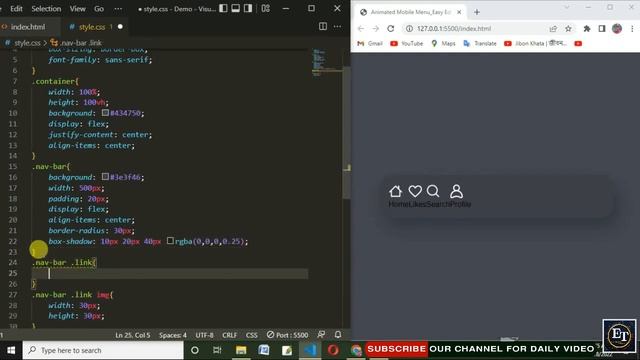The width and height of the screenshot is (640, 360).
Task: Click style.css in the breadcrumb path
Action: (x=27, y=43)
